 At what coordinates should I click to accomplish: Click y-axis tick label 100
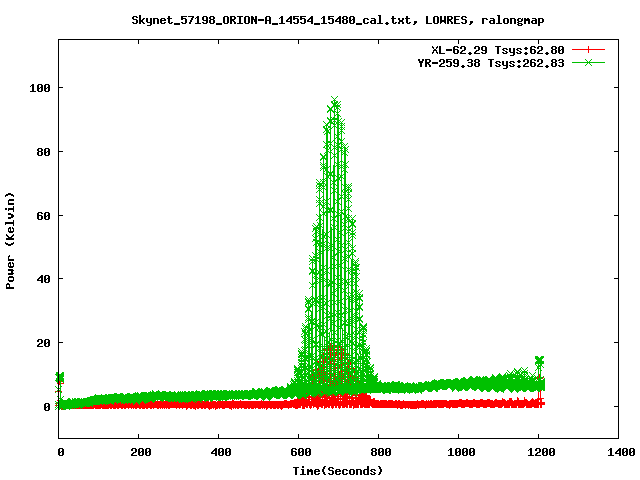click(x=40, y=88)
